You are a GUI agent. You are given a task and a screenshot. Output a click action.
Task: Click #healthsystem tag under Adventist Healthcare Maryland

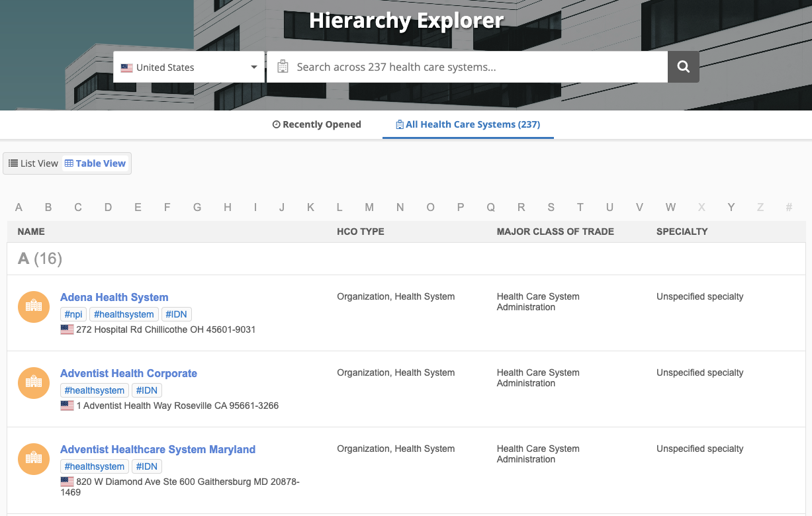click(95, 466)
